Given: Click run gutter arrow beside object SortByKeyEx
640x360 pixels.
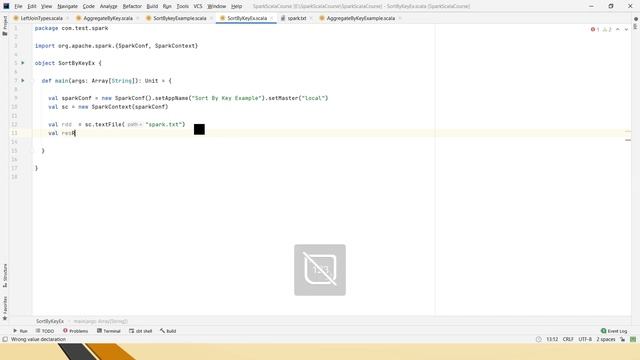Looking at the screenshot, I should coord(23,63).
